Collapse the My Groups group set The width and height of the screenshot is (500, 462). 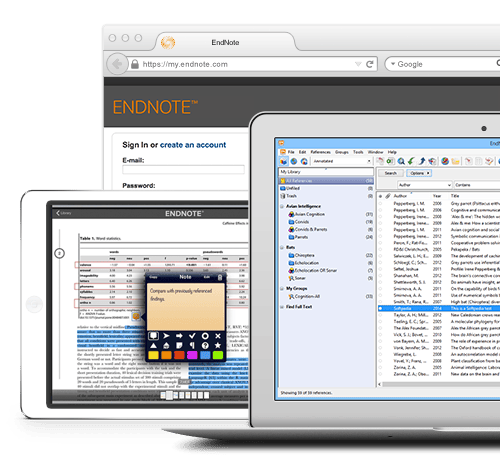[x=282, y=288]
